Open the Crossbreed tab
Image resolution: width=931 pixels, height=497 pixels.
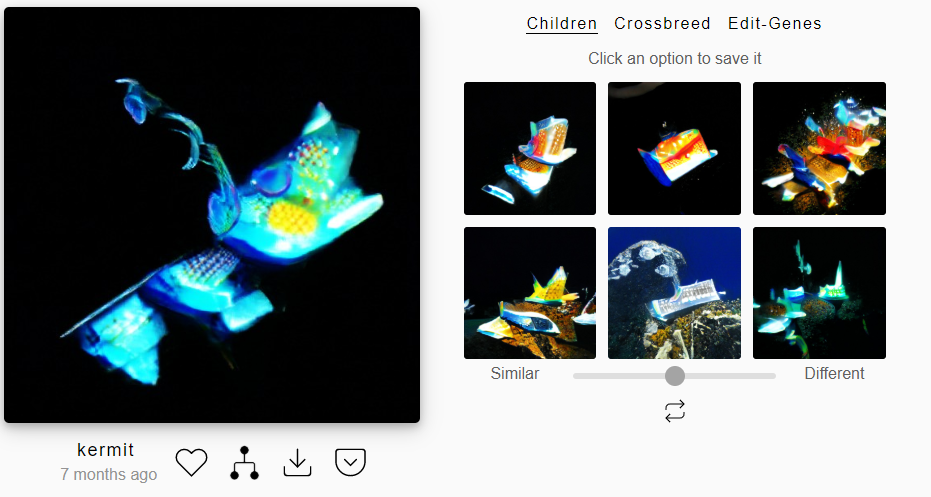(x=662, y=23)
